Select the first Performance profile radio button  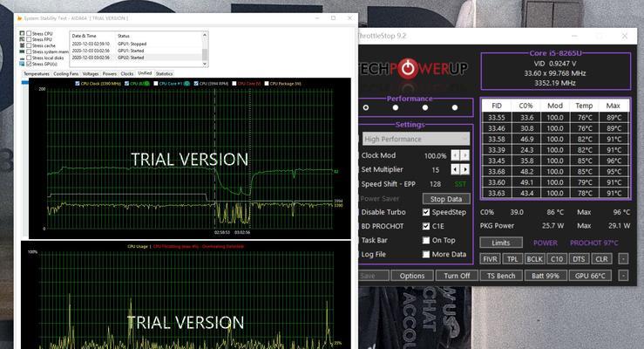pos(366,107)
